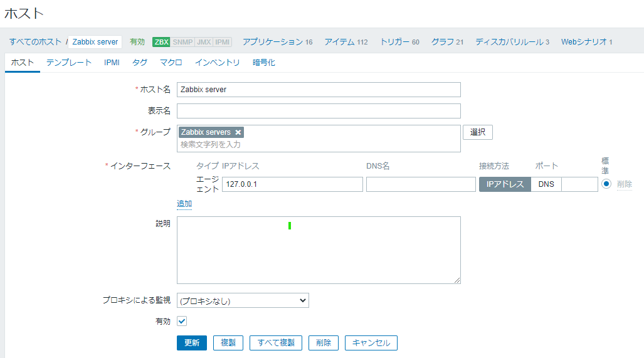
Task: Open the インベントリ tab
Action: point(217,63)
